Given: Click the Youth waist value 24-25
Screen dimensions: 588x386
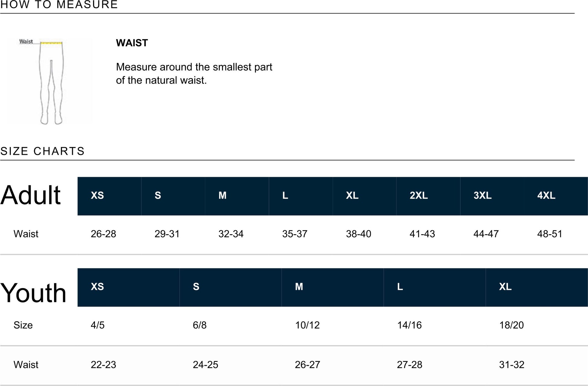Looking at the screenshot, I should 205,365.
